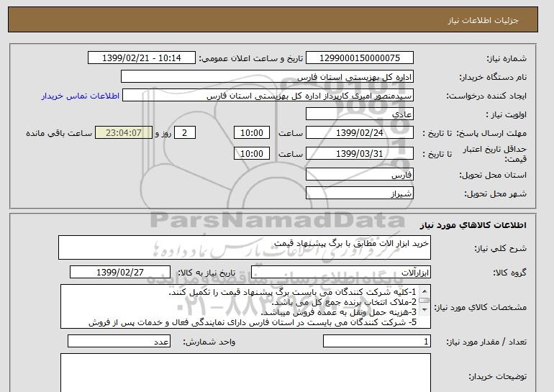554x392 pixels.
Task: Click the price validity hour field on the 1399/03/31 row
Action: [252, 154]
